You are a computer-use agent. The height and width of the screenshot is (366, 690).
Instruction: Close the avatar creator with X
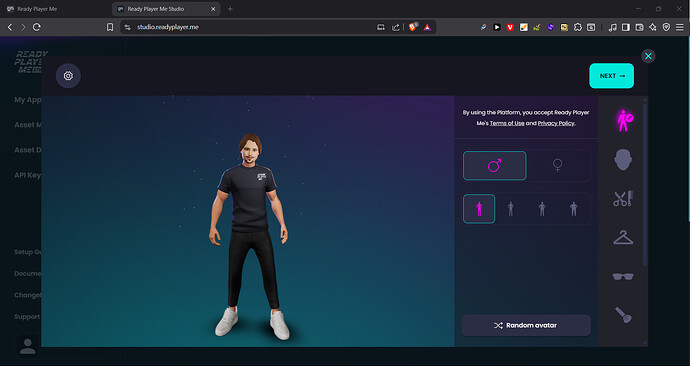click(648, 56)
